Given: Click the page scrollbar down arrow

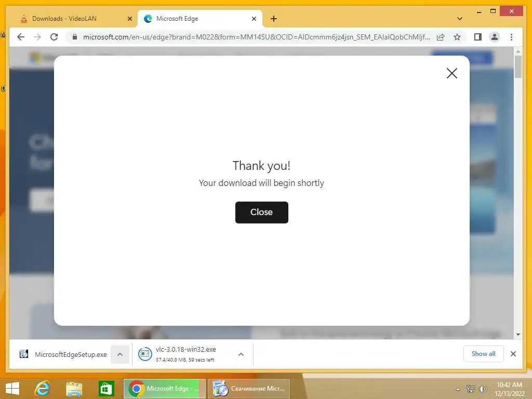Looking at the screenshot, I should [518, 335].
